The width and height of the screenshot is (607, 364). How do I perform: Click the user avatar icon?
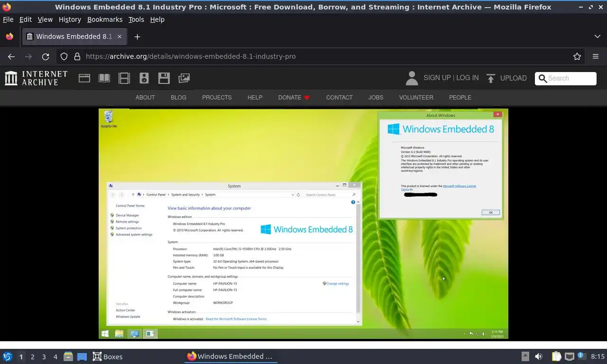click(x=412, y=78)
